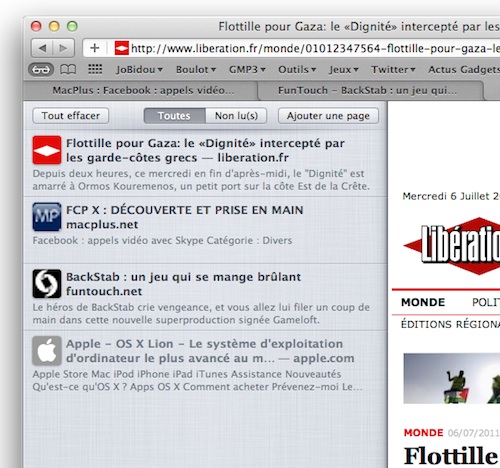500x468 pixels.
Task: Open the Actus Gadgets bookmark
Action: tap(464, 70)
